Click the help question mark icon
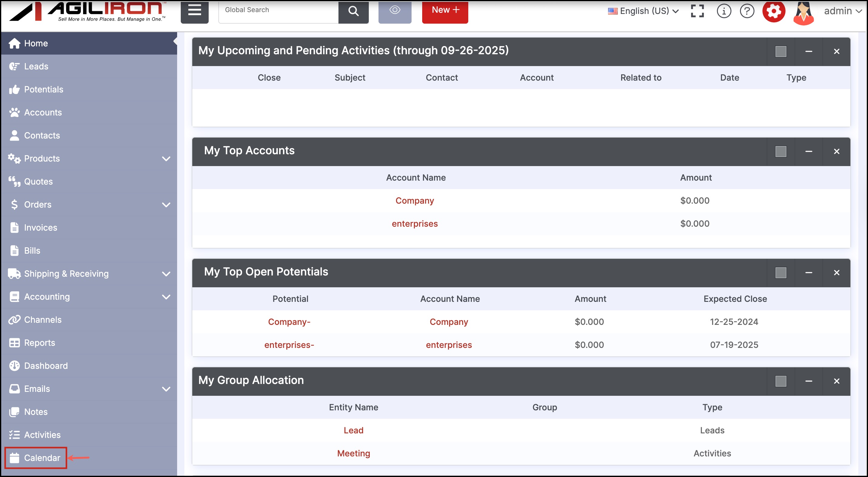 tap(747, 11)
